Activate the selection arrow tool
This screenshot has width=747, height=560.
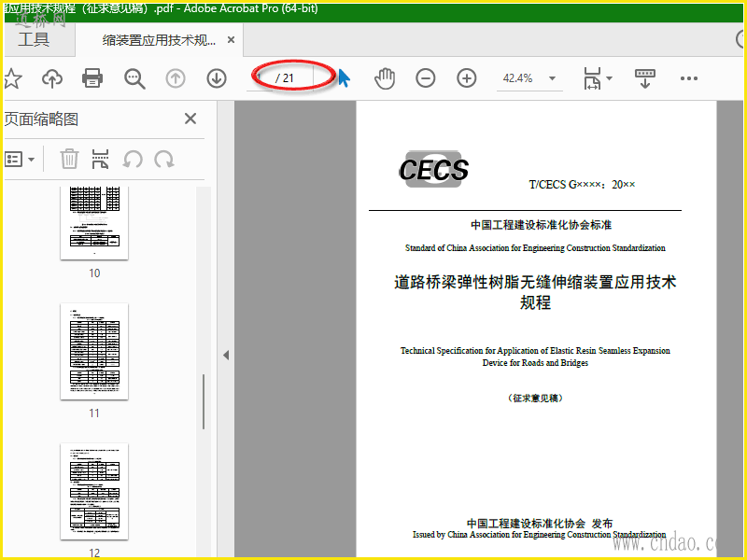(344, 78)
